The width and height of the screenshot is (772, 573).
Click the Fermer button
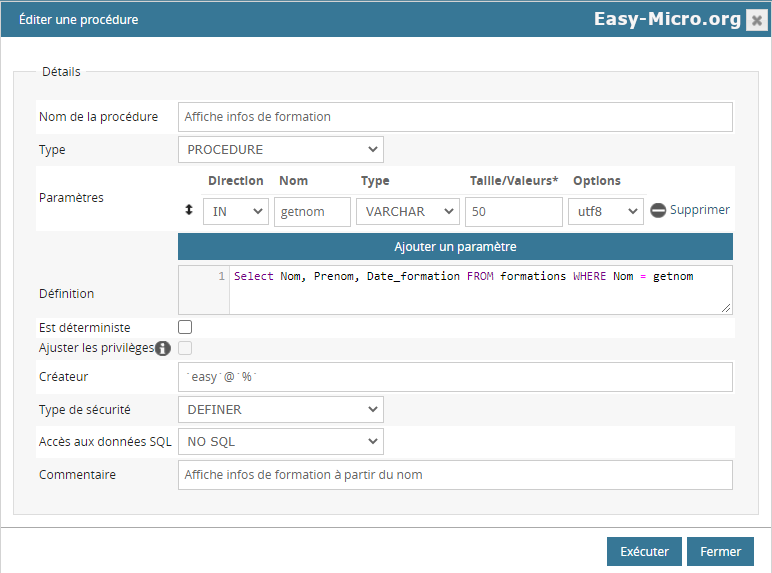coord(720,551)
